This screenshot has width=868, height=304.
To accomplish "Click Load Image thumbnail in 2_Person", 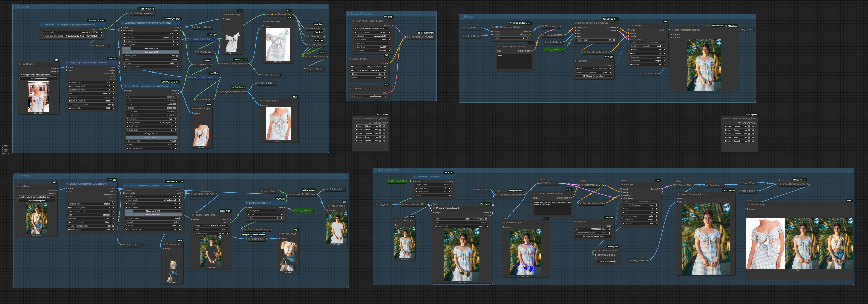I will pyautogui.click(x=36, y=219).
